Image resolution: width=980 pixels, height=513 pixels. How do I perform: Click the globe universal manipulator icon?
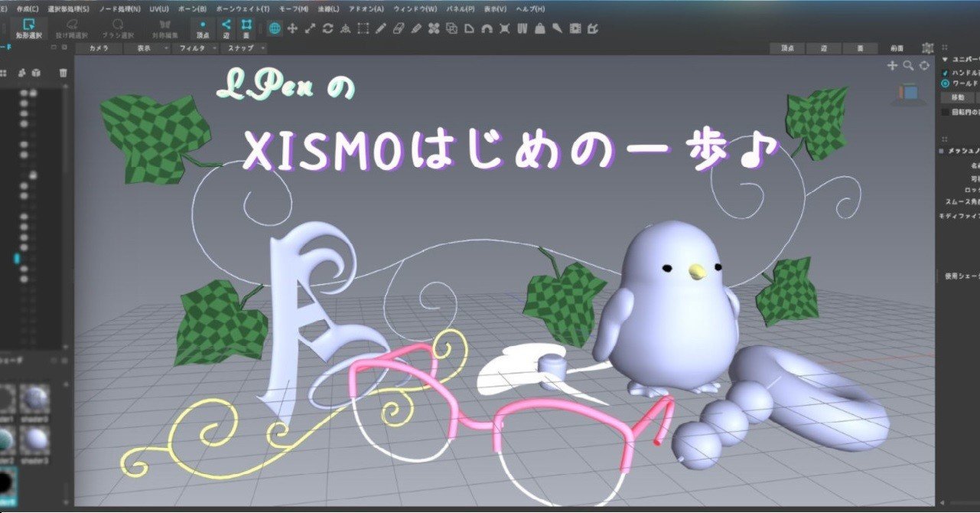click(275, 28)
